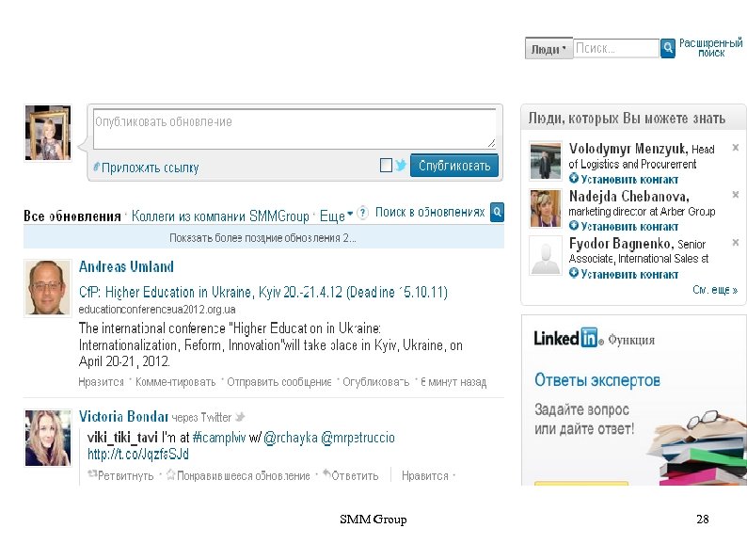Click the stacked books image in the ad
747x560 pixels.
point(697,448)
